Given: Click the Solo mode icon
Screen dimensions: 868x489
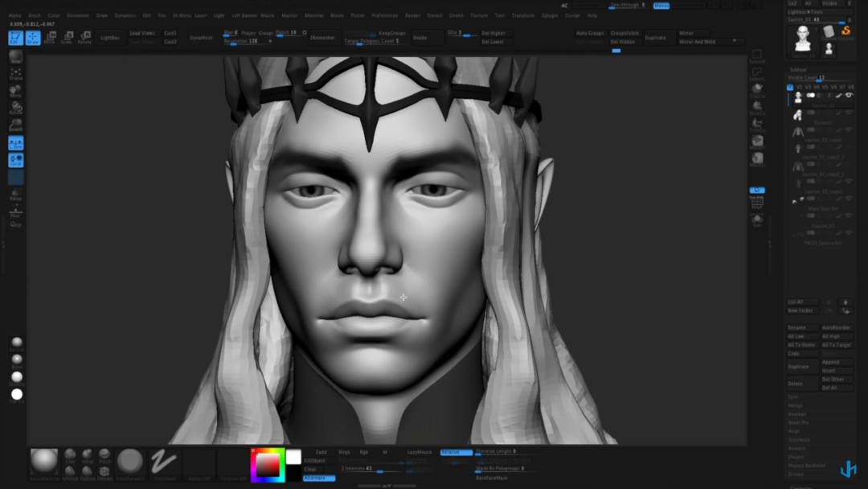Looking at the screenshot, I should pyautogui.click(x=757, y=220).
